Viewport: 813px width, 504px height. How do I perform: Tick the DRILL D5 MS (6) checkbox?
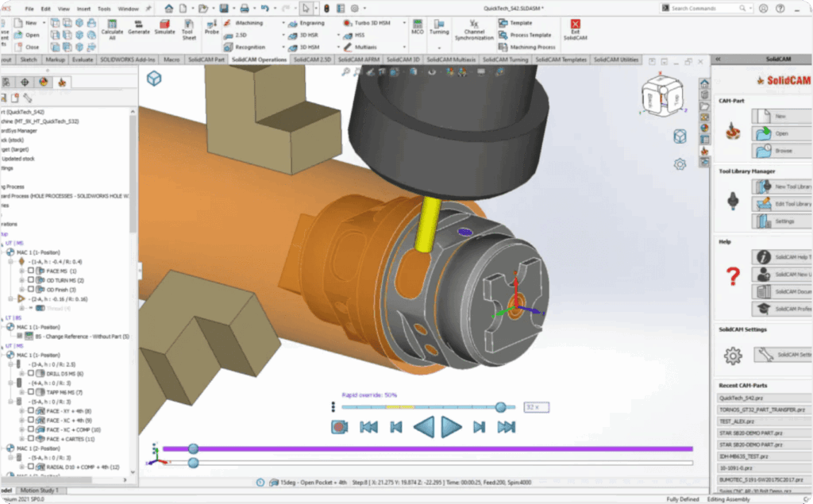pos(31,373)
